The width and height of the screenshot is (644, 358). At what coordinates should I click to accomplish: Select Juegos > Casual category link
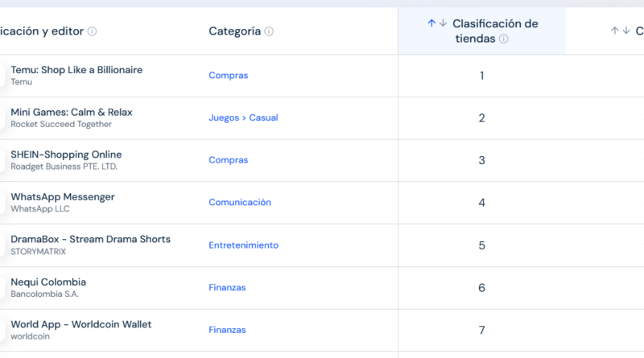(x=243, y=117)
